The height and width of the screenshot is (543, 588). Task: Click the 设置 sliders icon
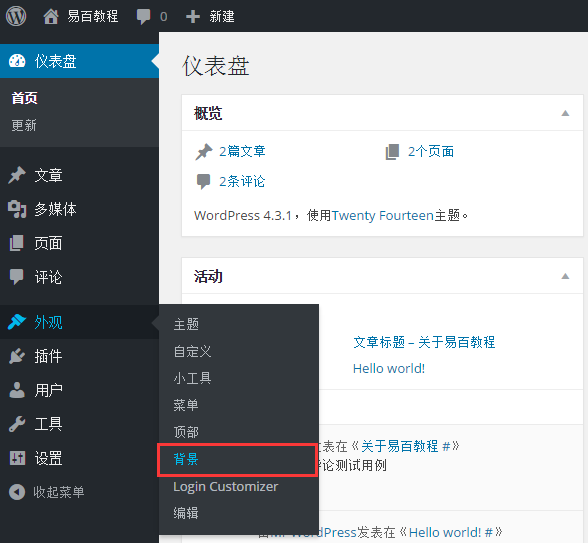pos(17,458)
